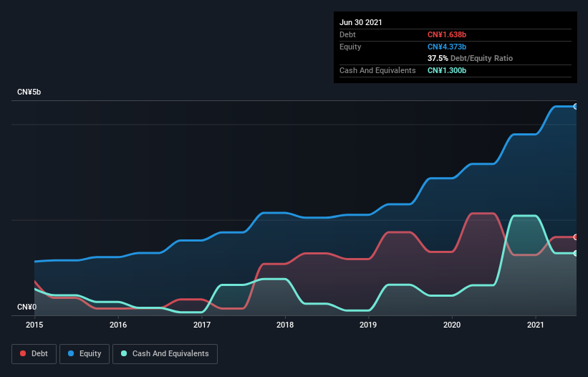Select the 2016 axis label
The height and width of the screenshot is (377, 588).
118,325
